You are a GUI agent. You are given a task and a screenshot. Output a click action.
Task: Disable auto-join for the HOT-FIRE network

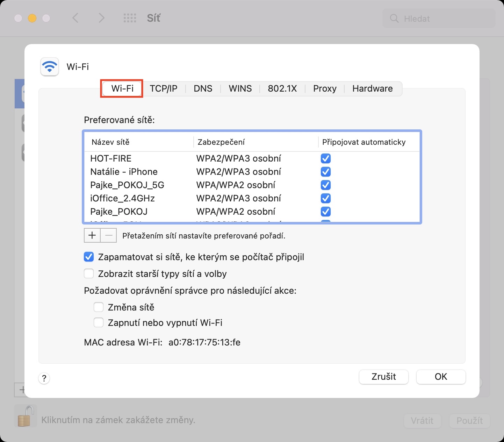click(326, 158)
